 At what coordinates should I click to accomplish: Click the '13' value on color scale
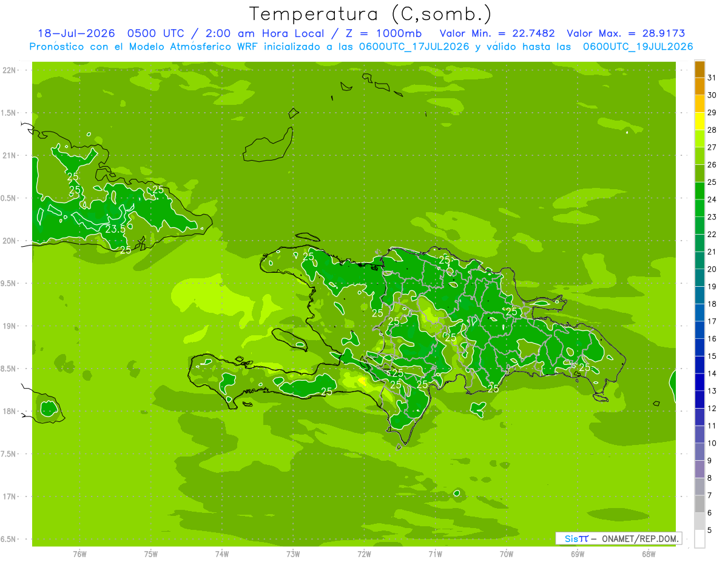[712, 391]
